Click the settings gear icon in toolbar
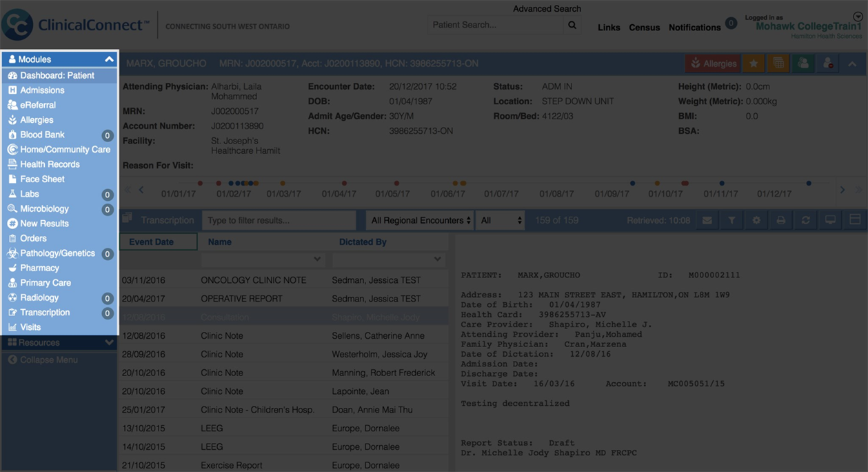This screenshot has height=472, width=868. click(x=756, y=220)
